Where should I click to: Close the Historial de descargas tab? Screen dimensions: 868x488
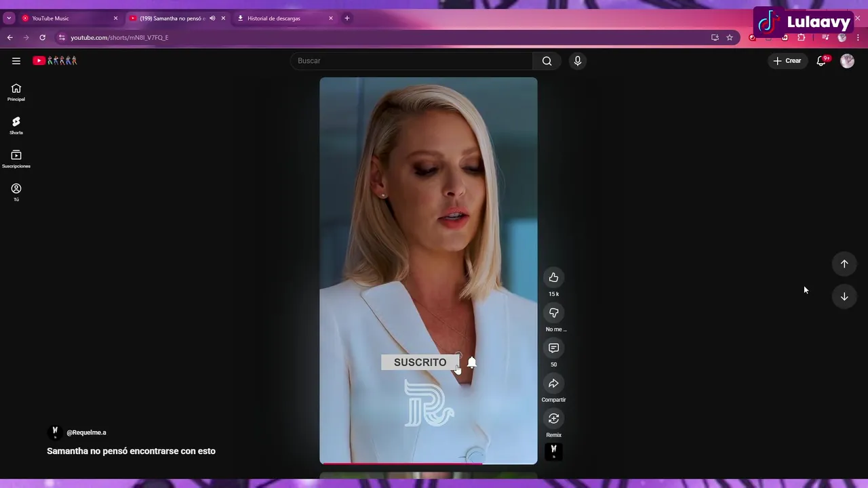pos(331,18)
